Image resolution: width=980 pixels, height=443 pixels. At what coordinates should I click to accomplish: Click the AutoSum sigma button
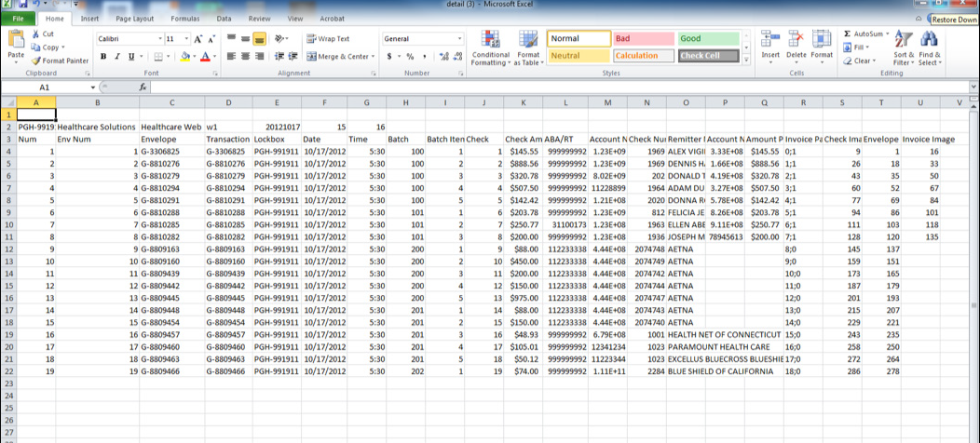(864, 34)
